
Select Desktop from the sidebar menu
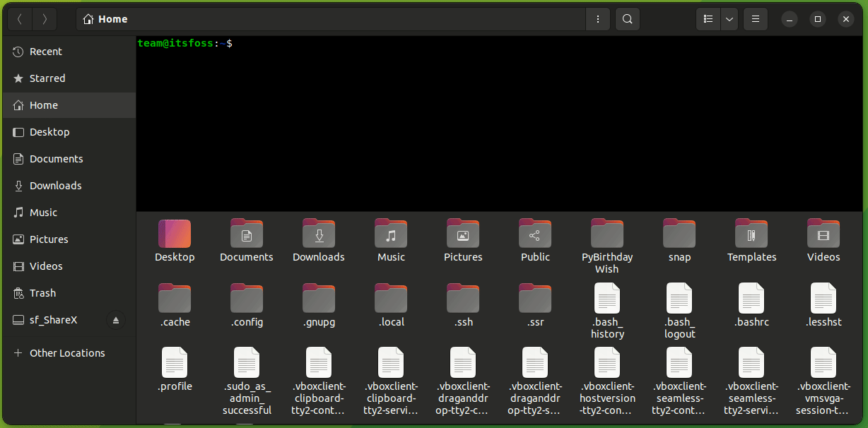click(49, 131)
